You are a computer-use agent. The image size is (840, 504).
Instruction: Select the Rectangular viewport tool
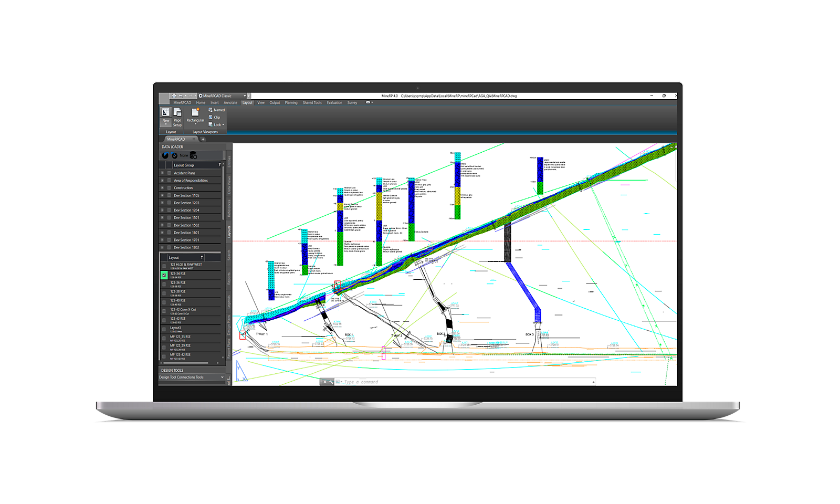(195, 115)
